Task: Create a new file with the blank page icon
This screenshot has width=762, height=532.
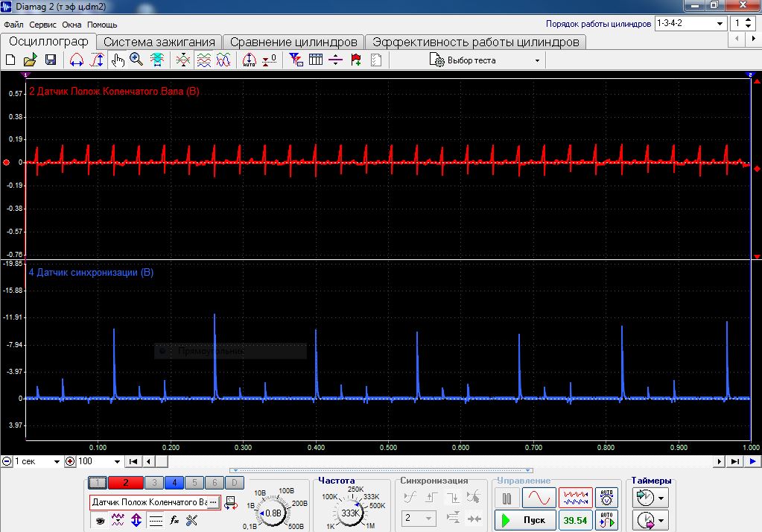Action: tap(10, 60)
